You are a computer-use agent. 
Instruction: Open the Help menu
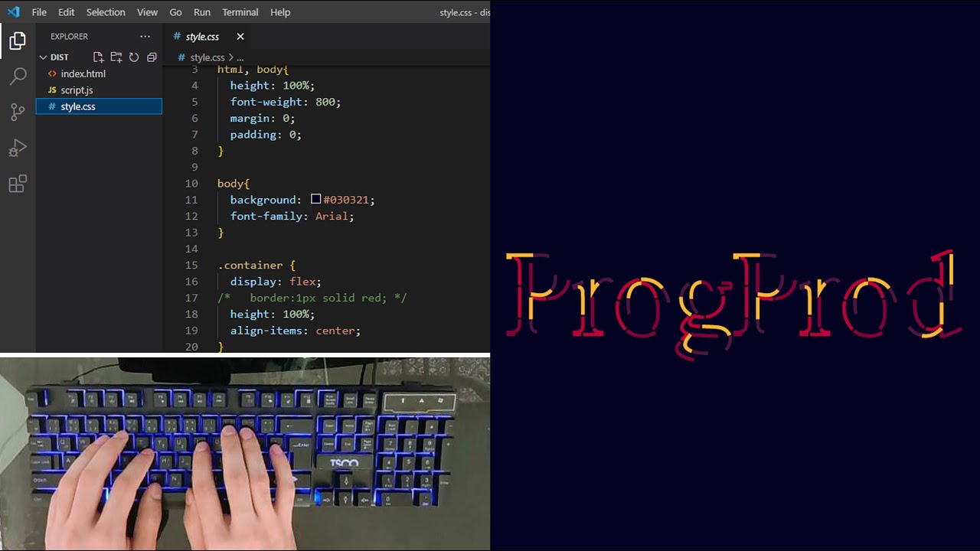click(280, 12)
